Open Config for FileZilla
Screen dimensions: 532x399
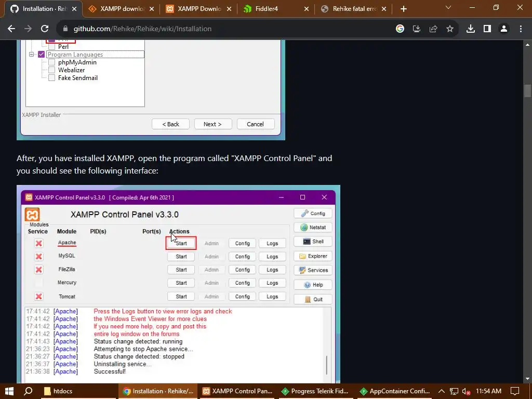[x=242, y=270]
